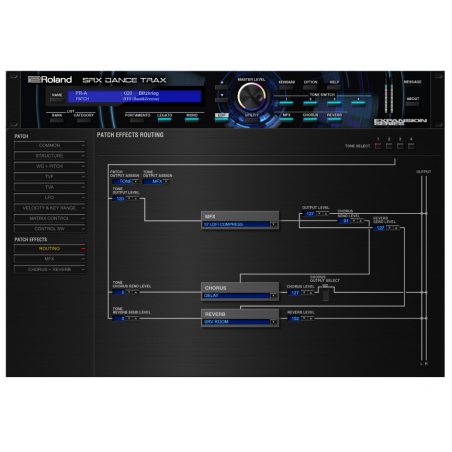Decrease the Tone Output Level value
Viewport: 452px width, 452px height.
coord(130,199)
